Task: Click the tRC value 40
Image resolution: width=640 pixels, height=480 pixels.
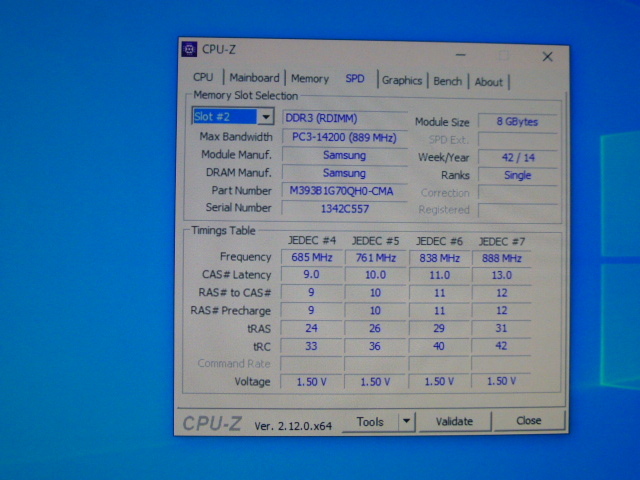Action: [439, 346]
